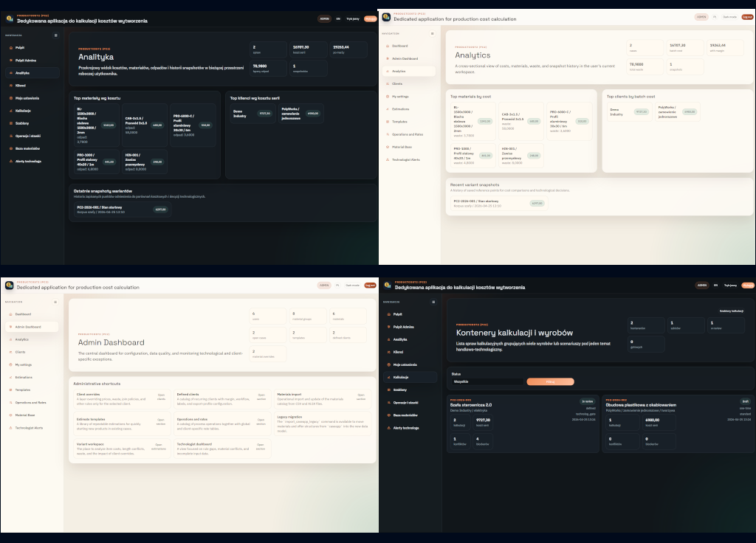Viewport: 756px width, 543px height.
Task: Collapse Navigation sidebar in Admin Dashboard window
Action: [x=55, y=302]
